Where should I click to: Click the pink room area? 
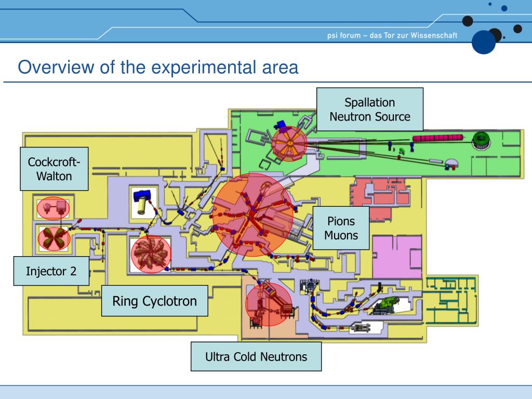[x=397, y=257]
